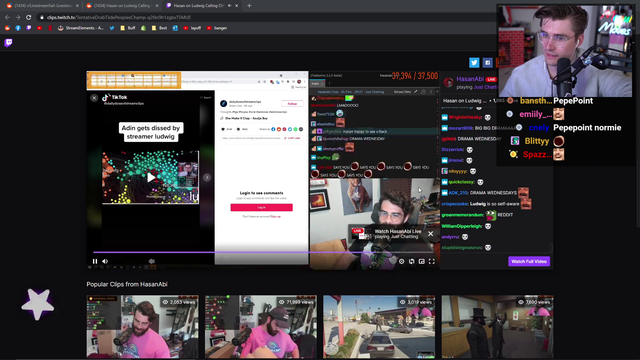Viewport: 640px width, 360px height.
Task: Go back to the previous page
Action: coord(7,18)
